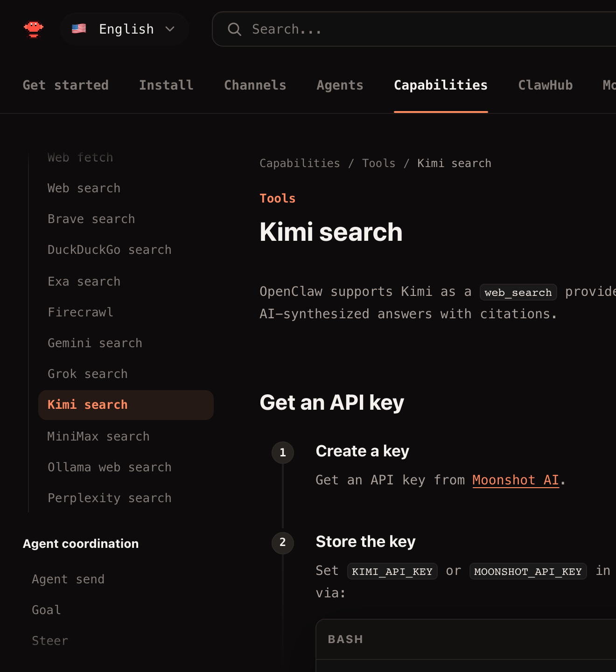Click the Store the key step title
Viewport: 616px width, 672px height.
[x=365, y=541]
